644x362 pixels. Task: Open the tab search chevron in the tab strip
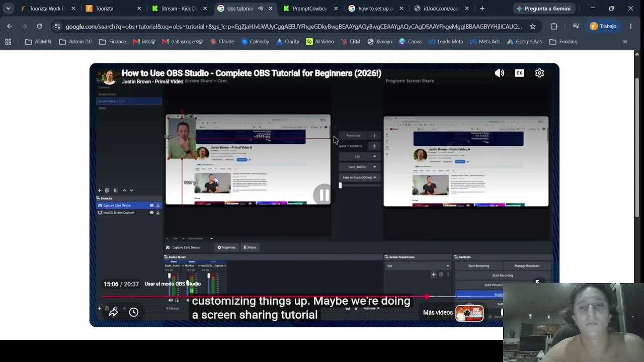point(8,9)
